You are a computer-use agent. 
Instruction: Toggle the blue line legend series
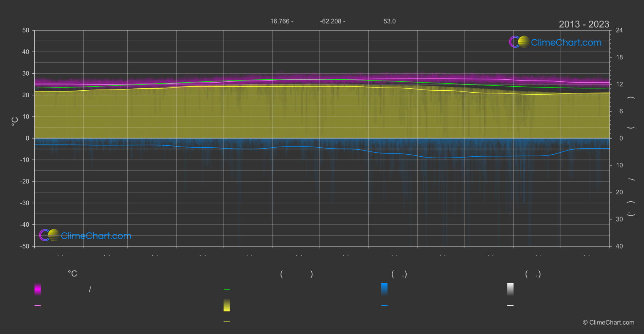[x=384, y=306]
